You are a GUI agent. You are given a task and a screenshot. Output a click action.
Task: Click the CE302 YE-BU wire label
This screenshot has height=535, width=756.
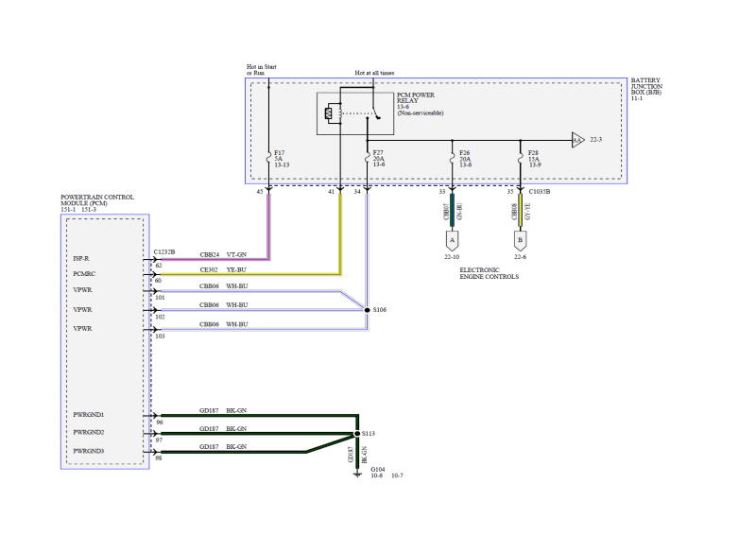(223, 272)
